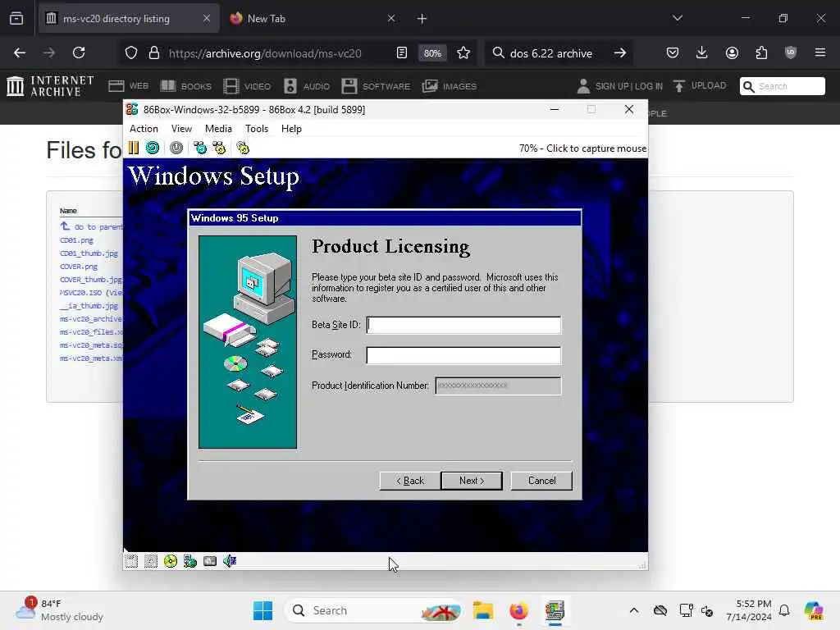
Task: Click the taskbar Search box
Action: coord(374,610)
